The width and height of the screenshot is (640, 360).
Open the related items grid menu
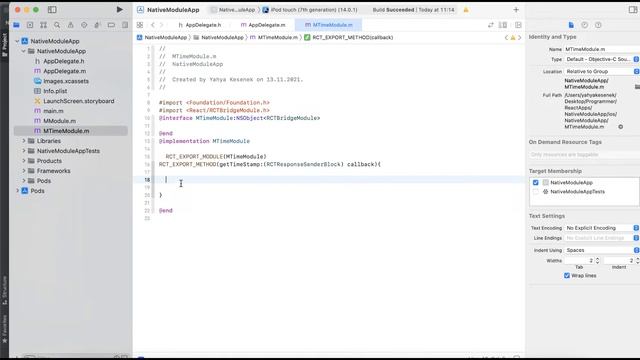pyautogui.click(x=140, y=25)
